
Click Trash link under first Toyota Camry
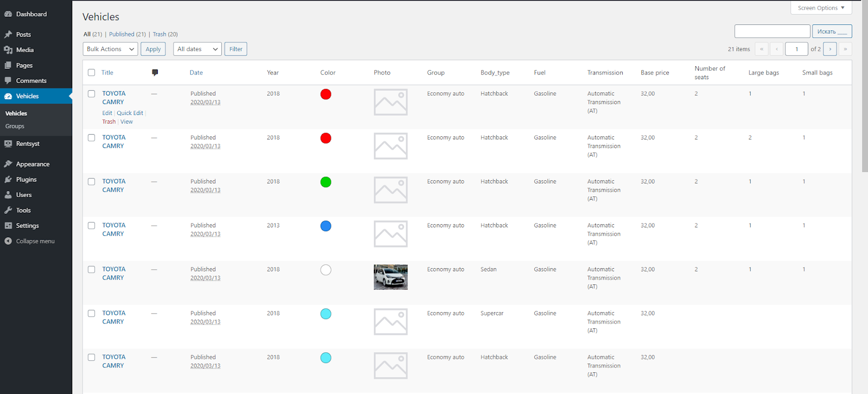[109, 122]
